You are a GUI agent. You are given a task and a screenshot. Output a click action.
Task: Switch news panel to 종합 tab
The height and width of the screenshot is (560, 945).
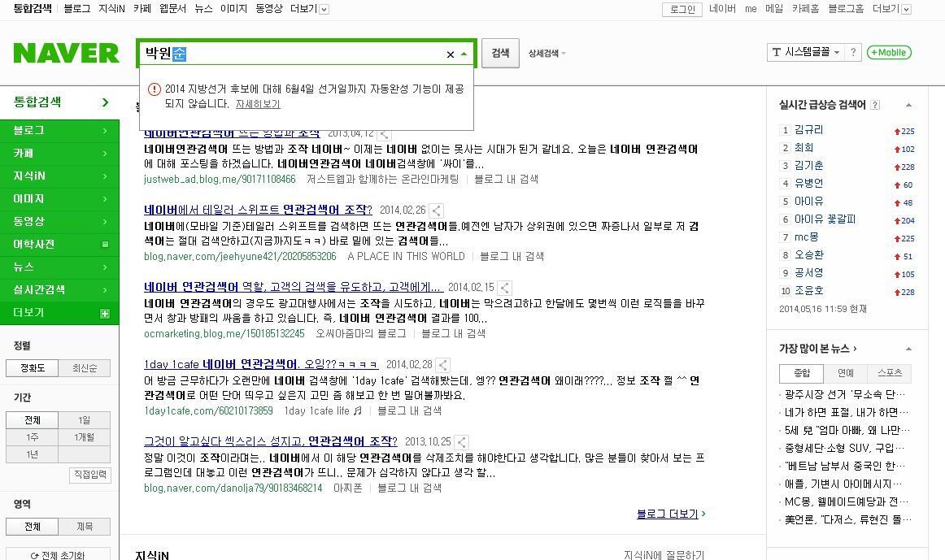[802, 373]
